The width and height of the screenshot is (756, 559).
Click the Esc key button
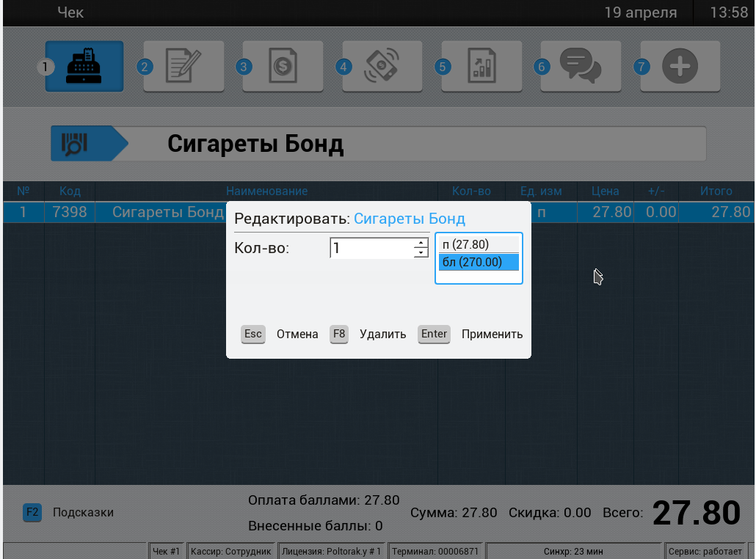[253, 334]
